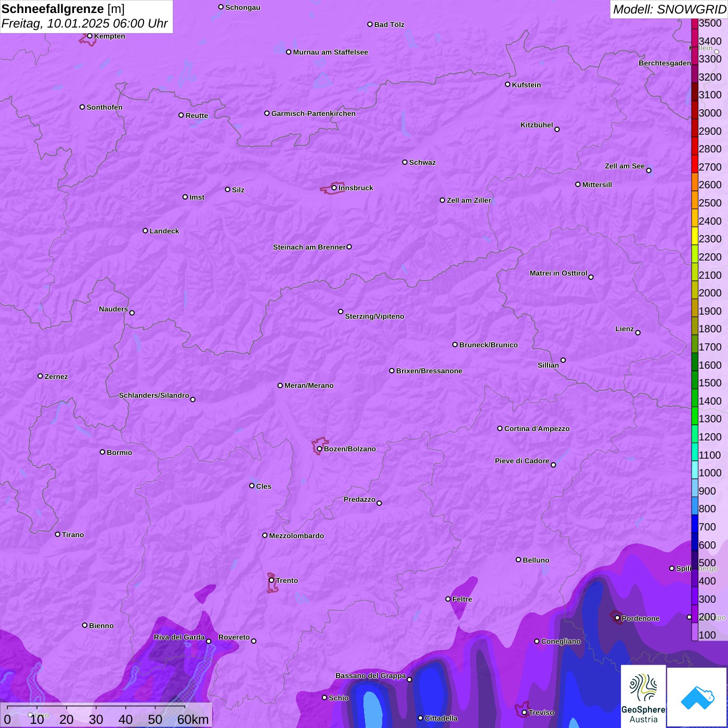Screen dimensions: 728x728
Task: Click the GeoSphere Austria logo
Action: tap(643, 697)
